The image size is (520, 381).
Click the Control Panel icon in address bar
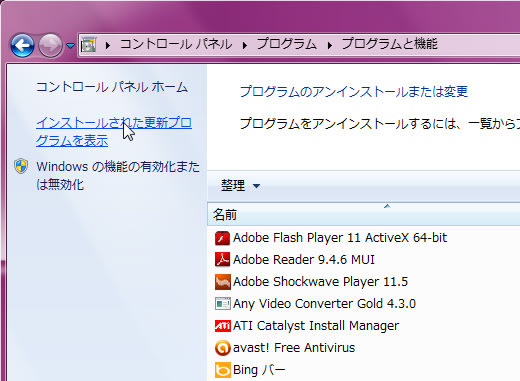pyautogui.click(x=89, y=44)
